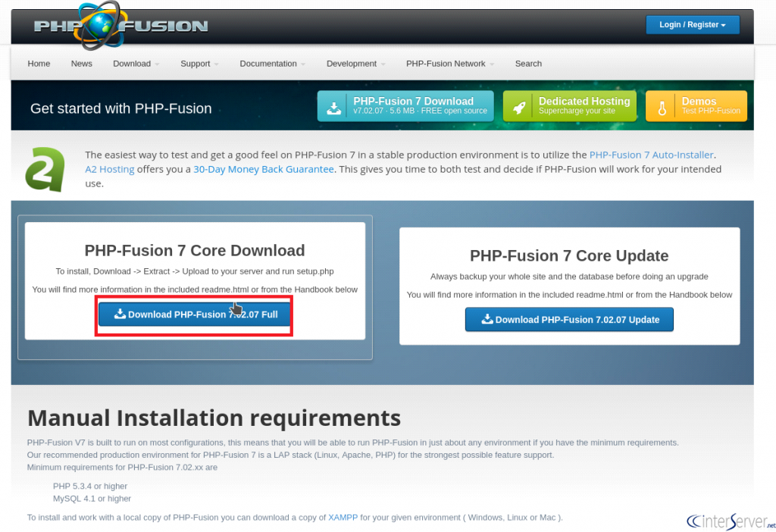The image size is (776, 532).
Task: Expand the Documentation menu arrow
Action: (x=303, y=64)
